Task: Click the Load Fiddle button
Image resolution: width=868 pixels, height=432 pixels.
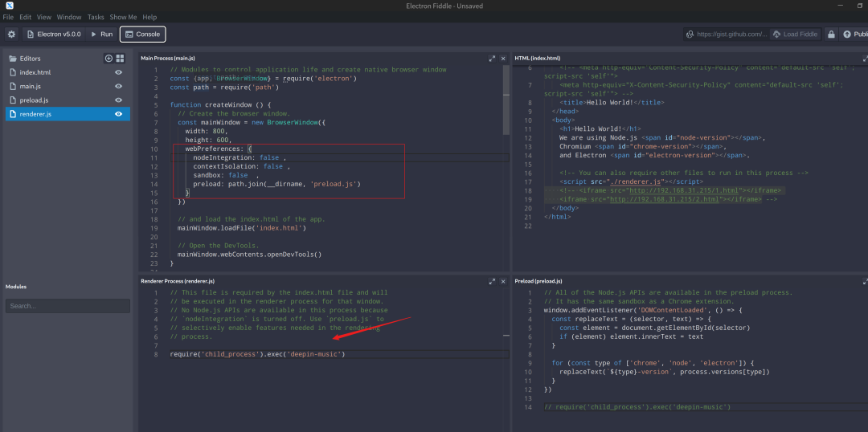Action: tap(794, 35)
